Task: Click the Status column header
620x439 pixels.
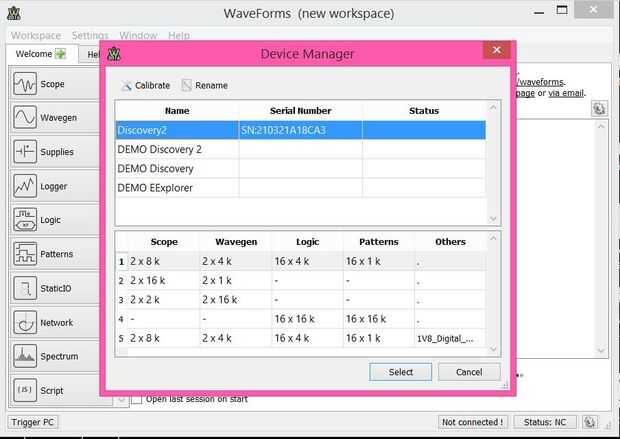Action: [x=424, y=111]
